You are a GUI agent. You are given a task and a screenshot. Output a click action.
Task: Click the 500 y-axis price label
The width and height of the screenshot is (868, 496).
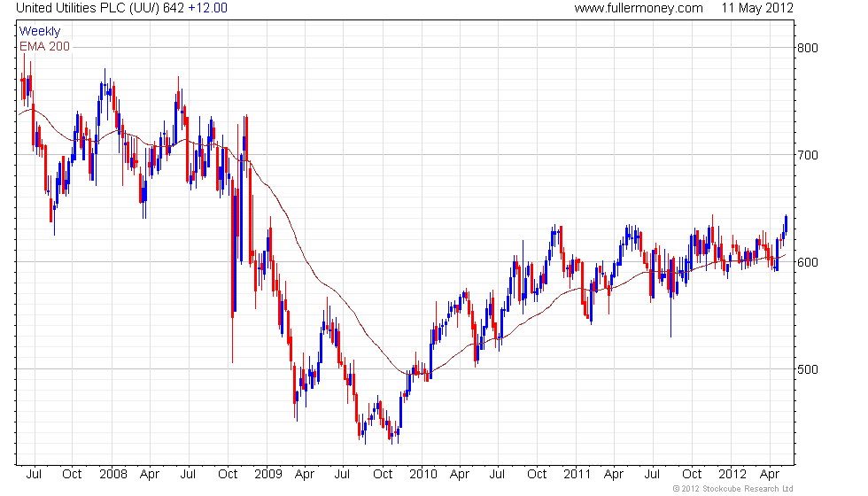point(807,370)
